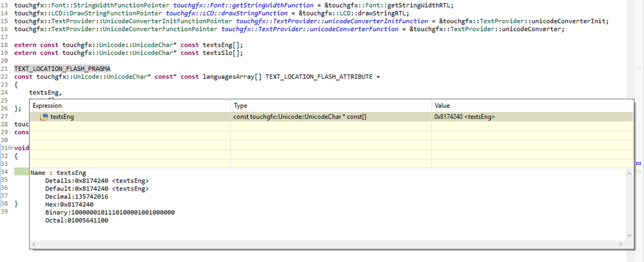Image resolution: width=644 pixels, height=262 pixels.
Task: Click the opening brace on line 23
Action: click(16, 85)
